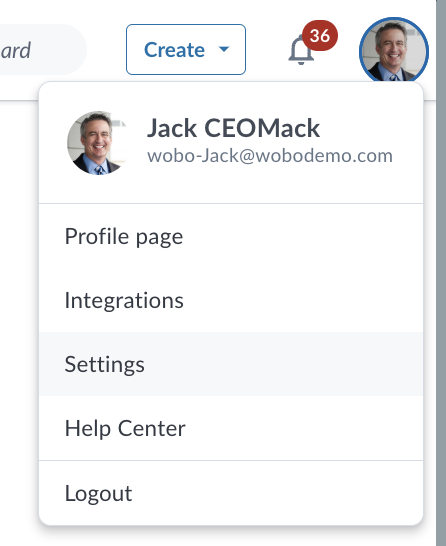446x546 pixels.
Task: Click Jack's avatar photo inside the dropdown
Action: point(96,143)
